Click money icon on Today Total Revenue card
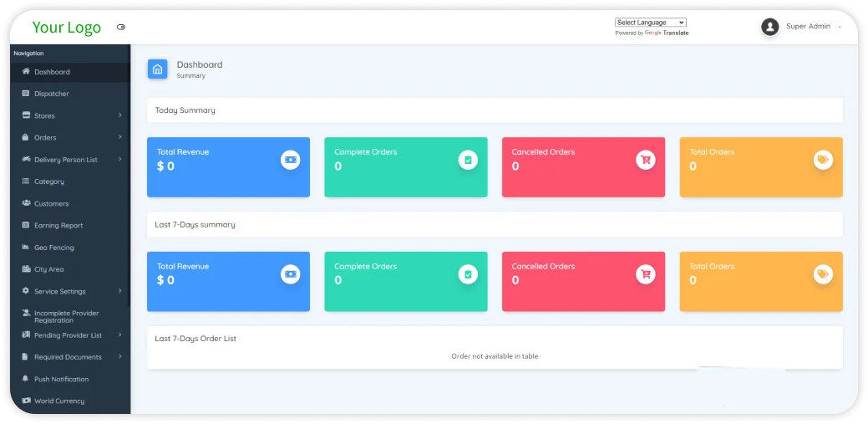868x424 pixels. pos(290,160)
